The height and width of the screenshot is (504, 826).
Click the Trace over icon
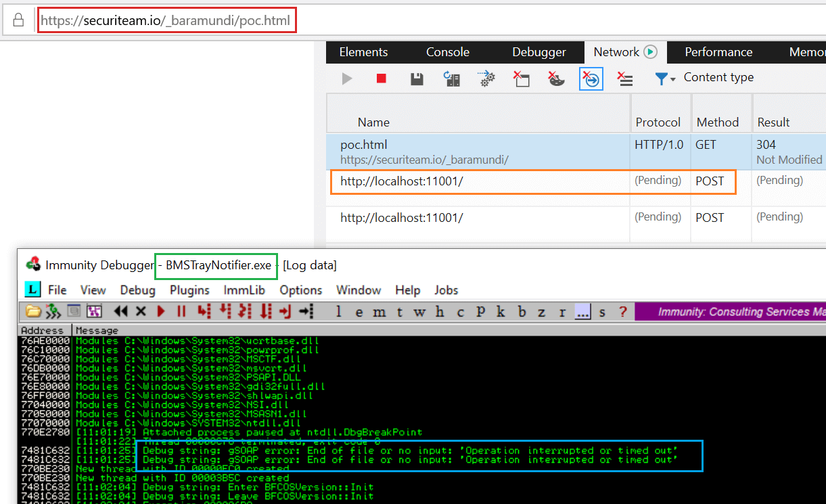(265, 311)
